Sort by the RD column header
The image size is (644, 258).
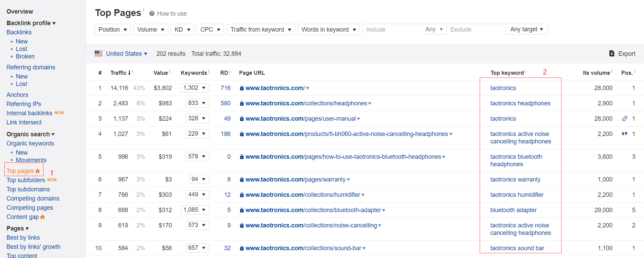click(x=224, y=73)
